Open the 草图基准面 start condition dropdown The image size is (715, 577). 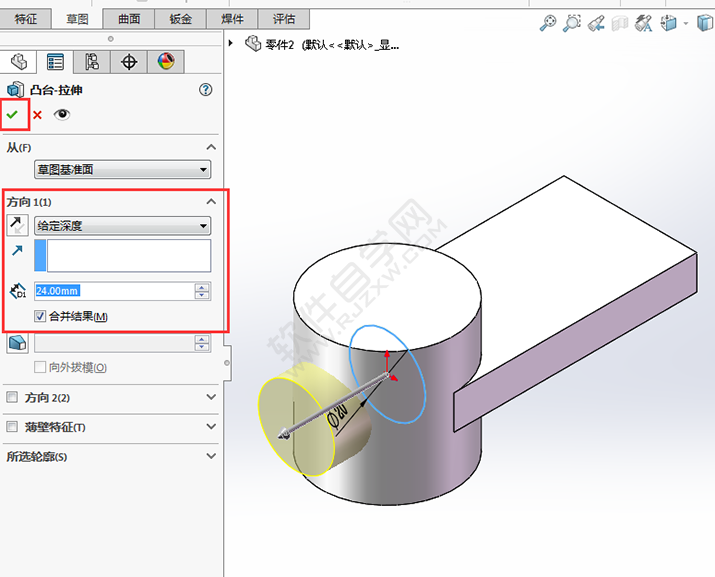click(123, 170)
